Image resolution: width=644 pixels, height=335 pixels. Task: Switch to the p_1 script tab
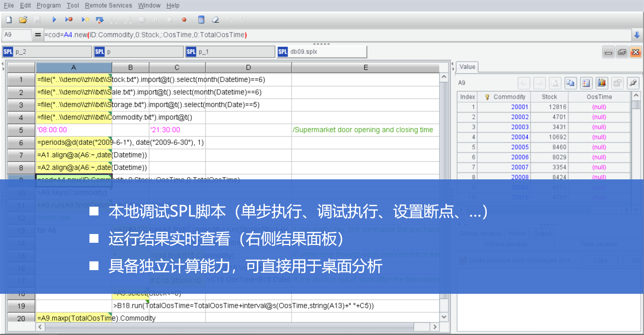click(230, 52)
